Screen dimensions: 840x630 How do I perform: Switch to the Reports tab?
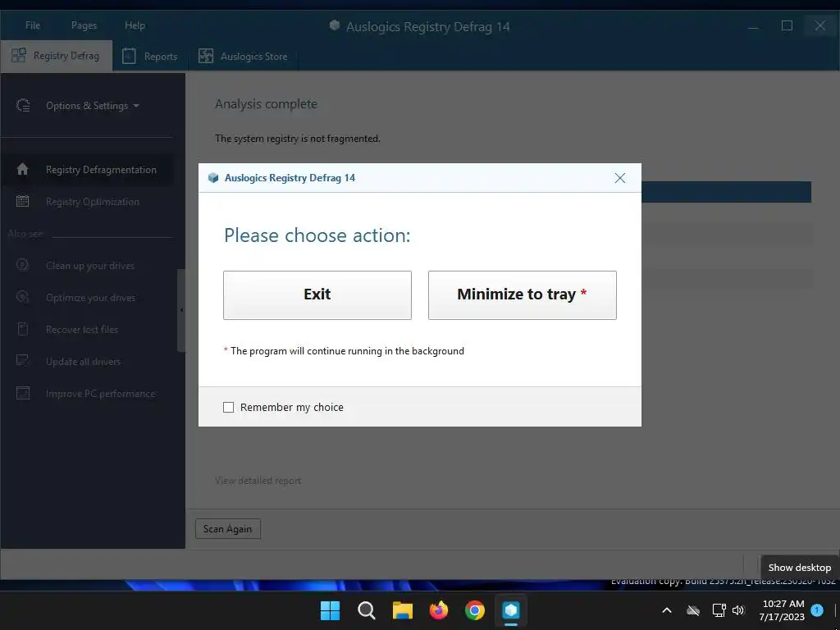149,57
